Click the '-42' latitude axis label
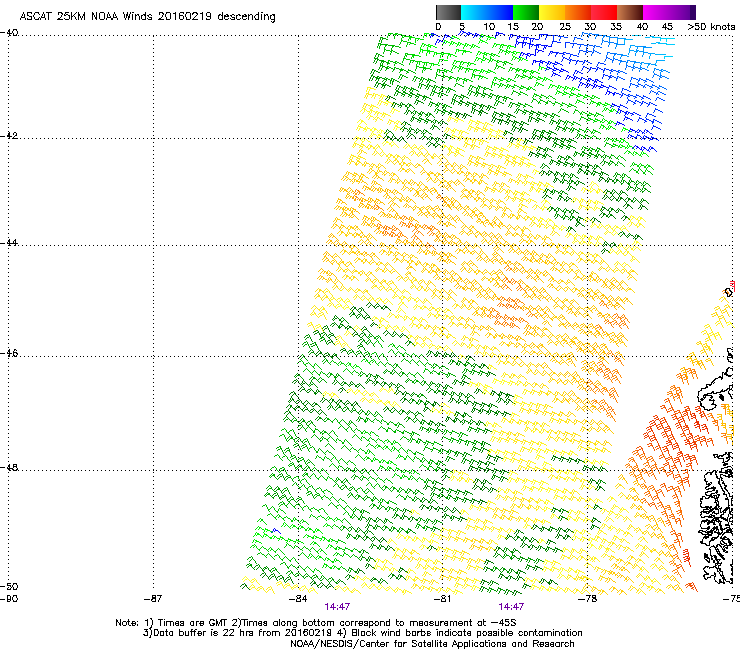 click(9, 135)
